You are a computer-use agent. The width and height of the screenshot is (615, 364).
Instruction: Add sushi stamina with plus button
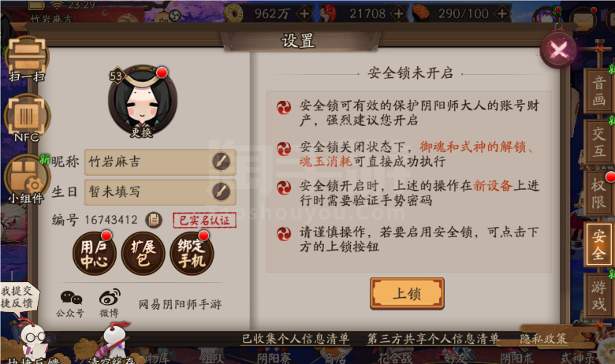coord(502,13)
